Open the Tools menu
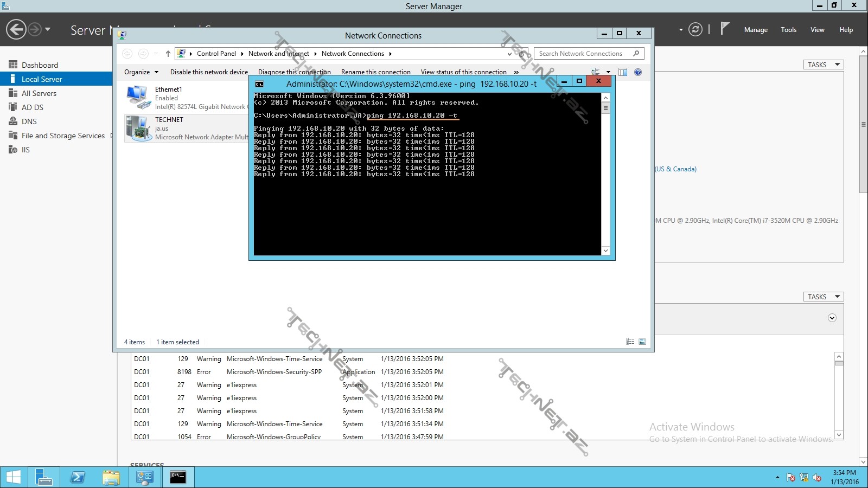 pyautogui.click(x=788, y=30)
